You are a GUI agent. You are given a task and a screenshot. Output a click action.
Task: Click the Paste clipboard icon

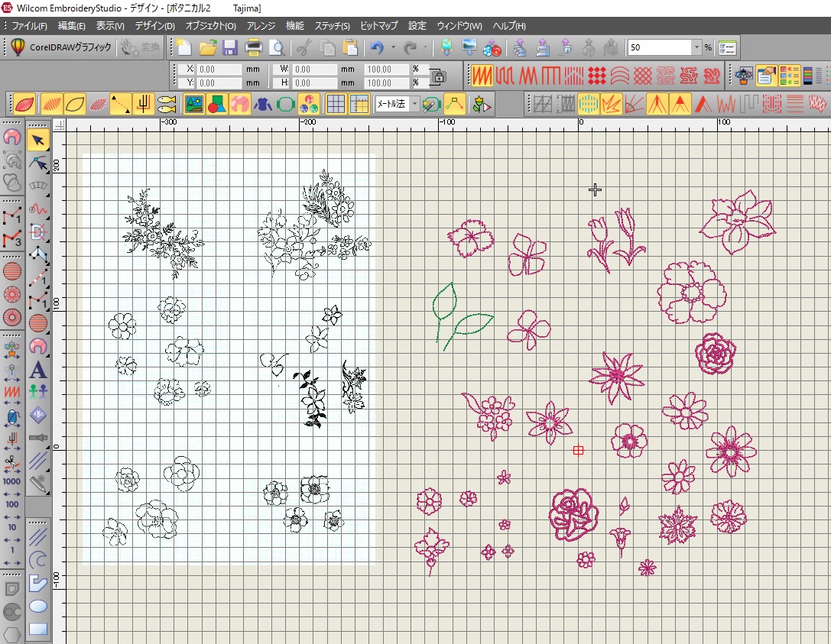coord(350,47)
